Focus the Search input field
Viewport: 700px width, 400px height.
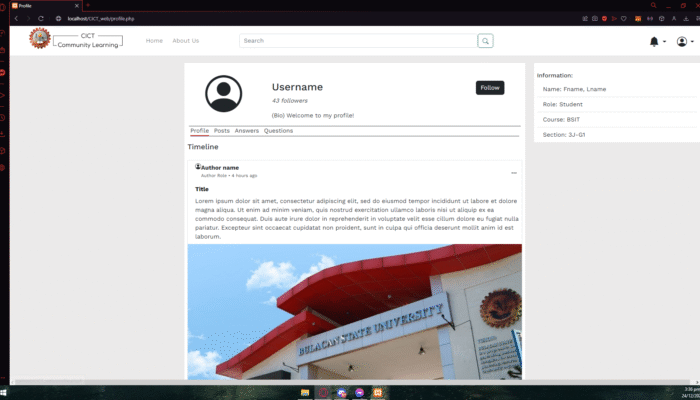click(x=358, y=41)
